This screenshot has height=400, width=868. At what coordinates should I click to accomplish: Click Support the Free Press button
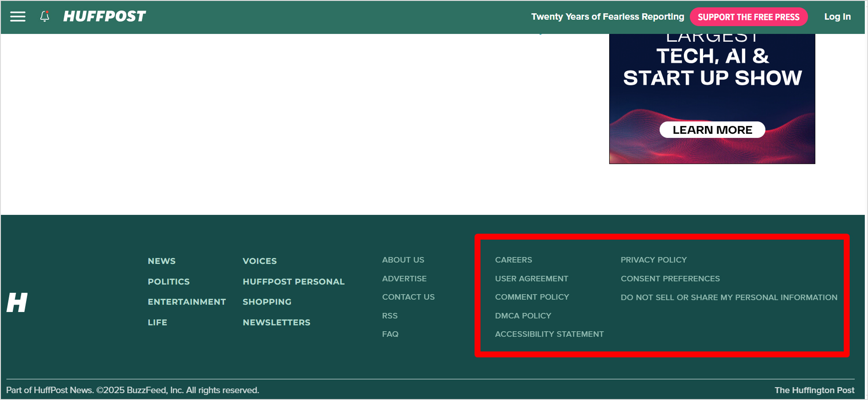[x=748, y=17]
